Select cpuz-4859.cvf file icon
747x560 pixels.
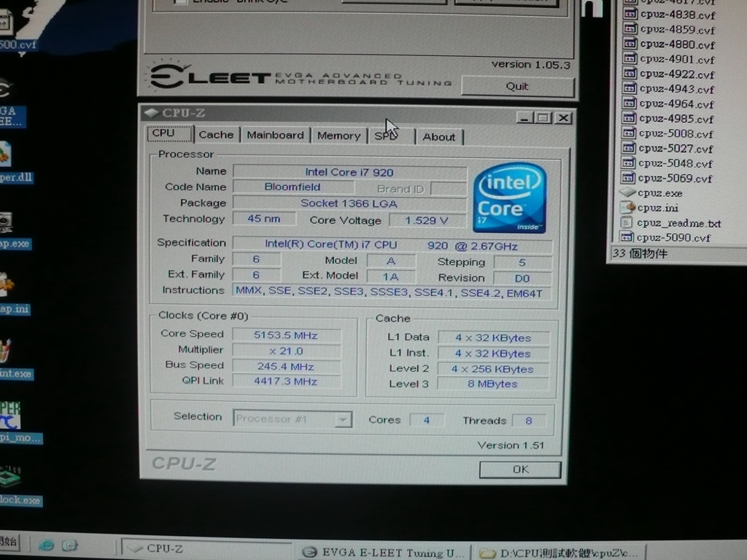click(x=630, y=28)
